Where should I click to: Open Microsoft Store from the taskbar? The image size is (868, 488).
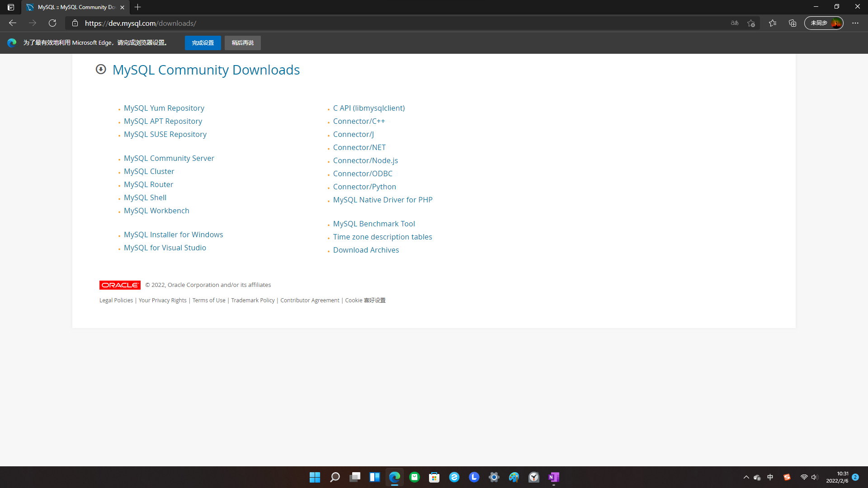(x=434, y=477)
